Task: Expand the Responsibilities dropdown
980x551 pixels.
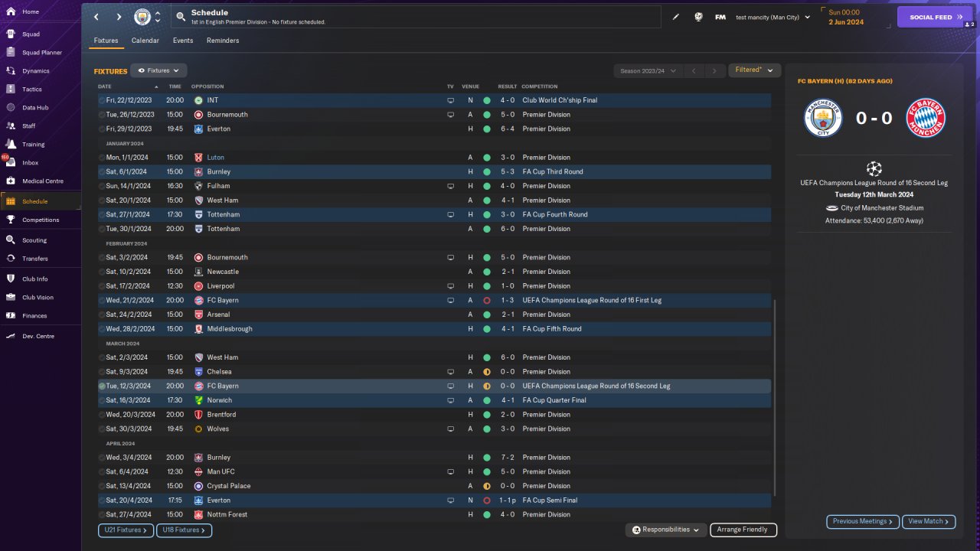Action: [665, 530]
